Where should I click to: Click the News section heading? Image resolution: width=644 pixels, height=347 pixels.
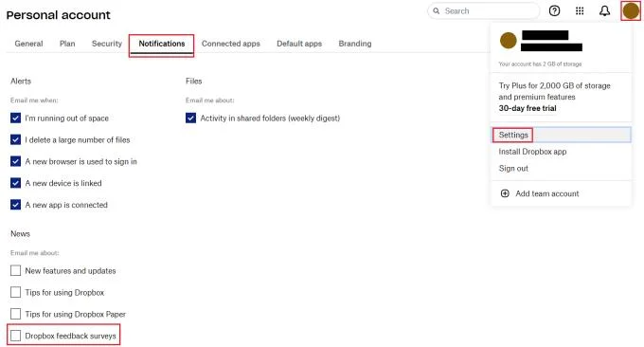coord(21,233)
